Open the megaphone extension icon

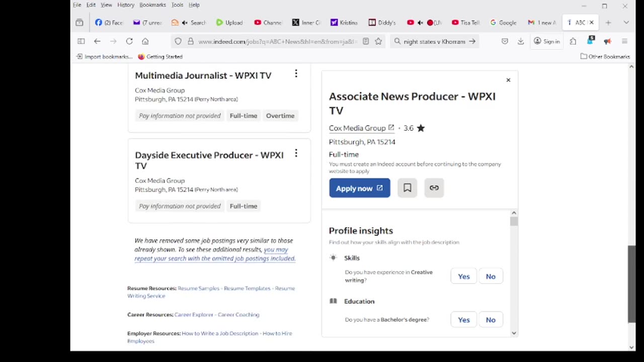(x=607, y=41)
